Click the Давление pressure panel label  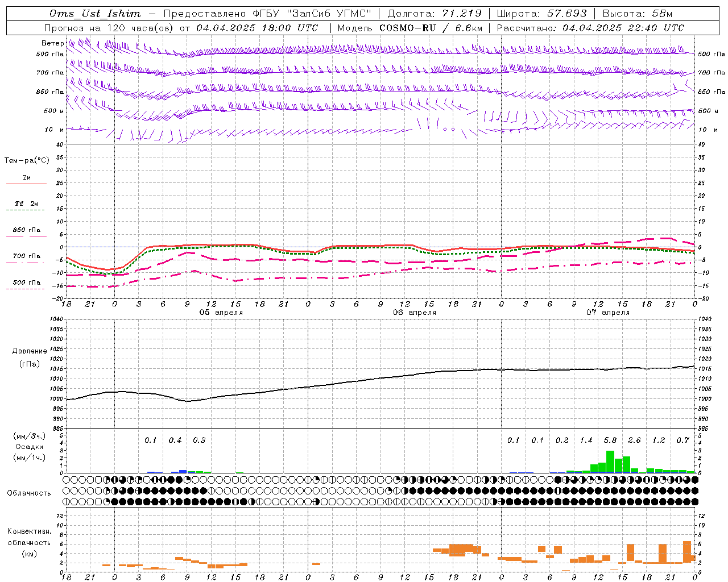(x=30, y=351)
